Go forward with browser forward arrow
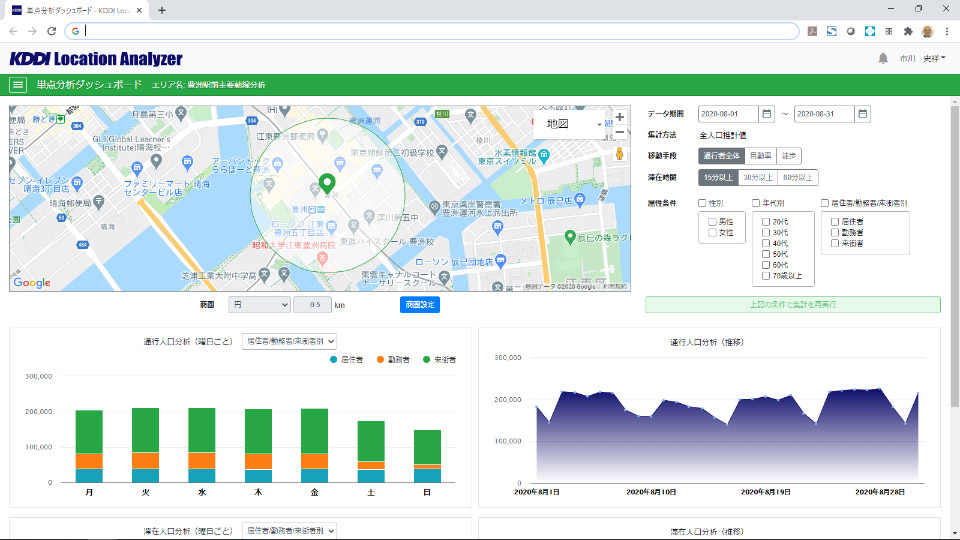960x540 pixels. [32, 31]
